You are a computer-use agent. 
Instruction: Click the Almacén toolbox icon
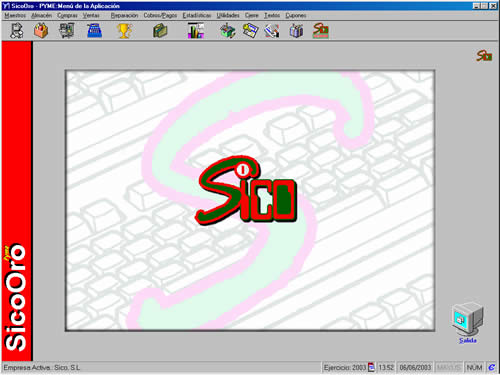41,31
